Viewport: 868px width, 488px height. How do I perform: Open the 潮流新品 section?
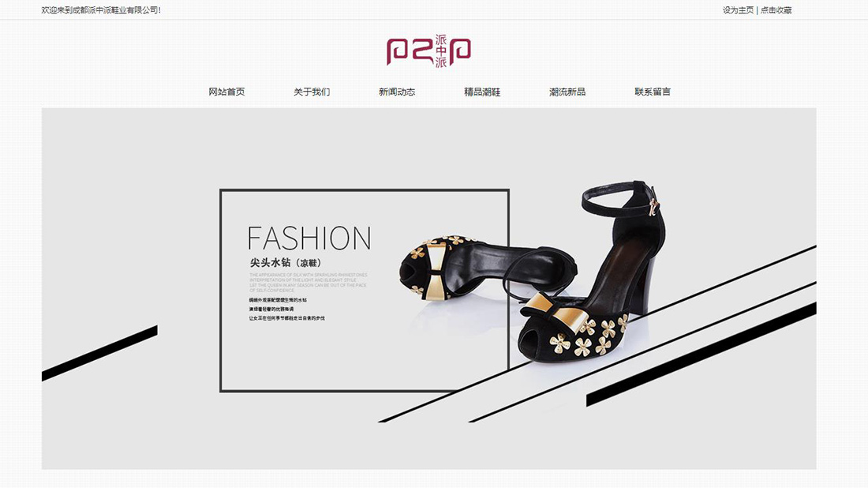[x=567, y=92]
